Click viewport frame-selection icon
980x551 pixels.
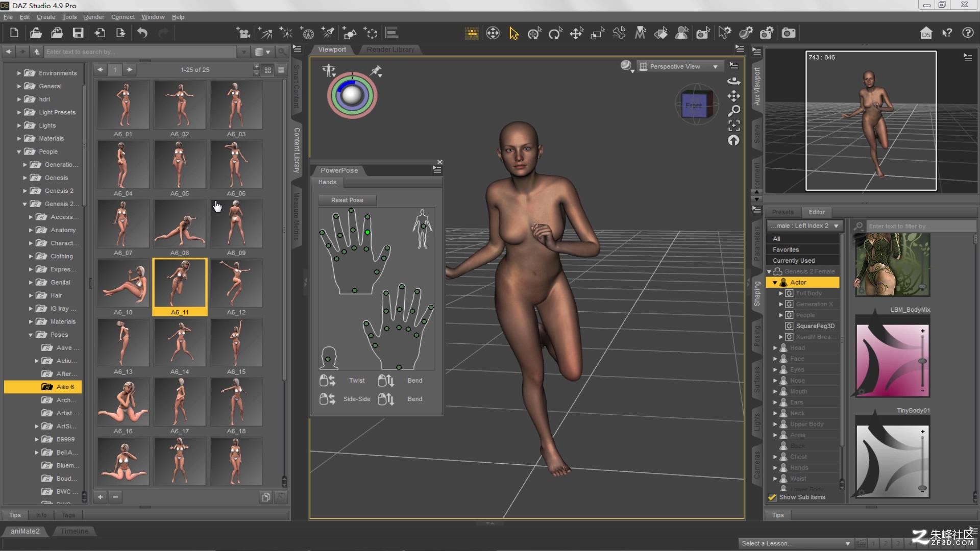734,126
